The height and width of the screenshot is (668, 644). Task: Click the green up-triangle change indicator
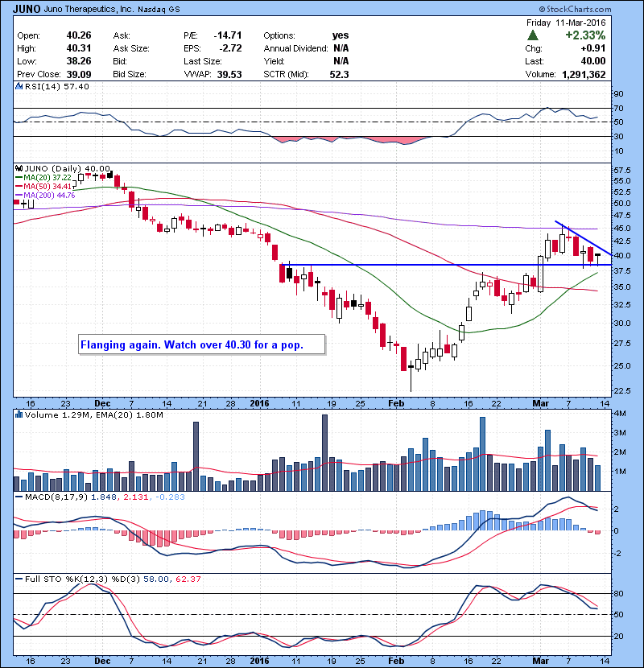tap(532, 35)
